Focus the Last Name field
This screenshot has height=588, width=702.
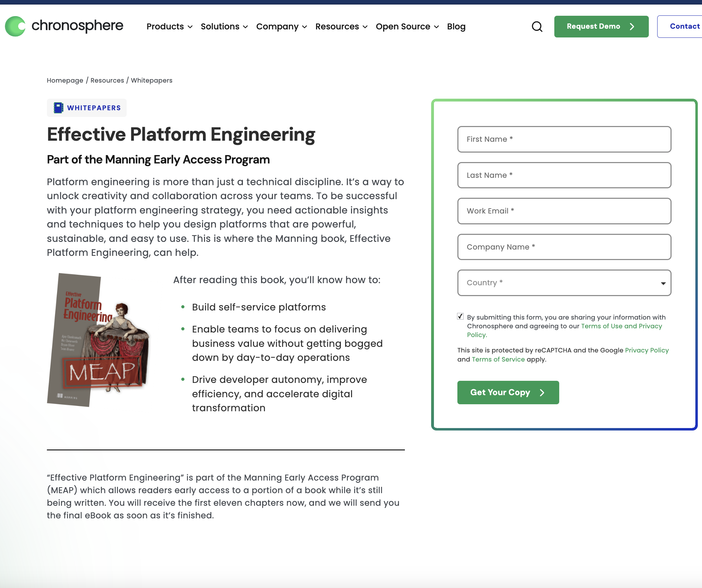click(x=564, y=175)
